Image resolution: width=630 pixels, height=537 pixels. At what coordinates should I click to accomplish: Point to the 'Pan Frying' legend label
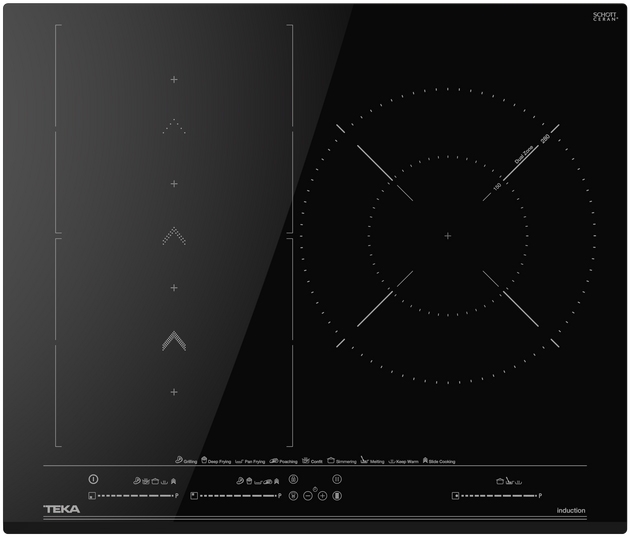tap(255, 461)
